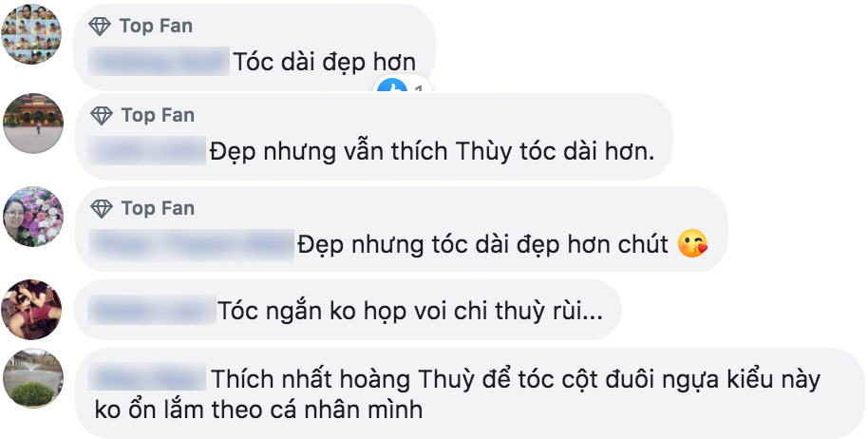Open the flowers avatar of third commenter

point(32,217)
